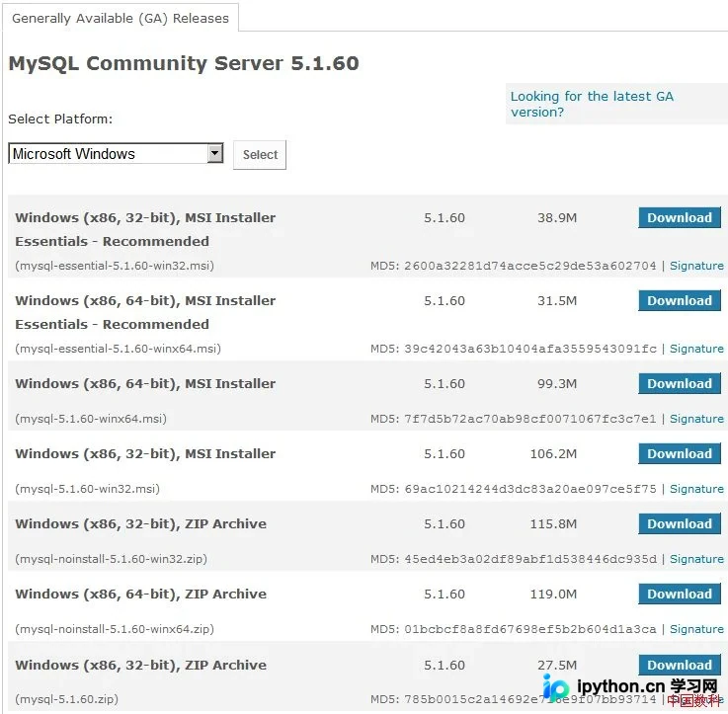728x714 pixels.
Task: Click the 'Select Platform:' label
Action: [x=60, y=119]
